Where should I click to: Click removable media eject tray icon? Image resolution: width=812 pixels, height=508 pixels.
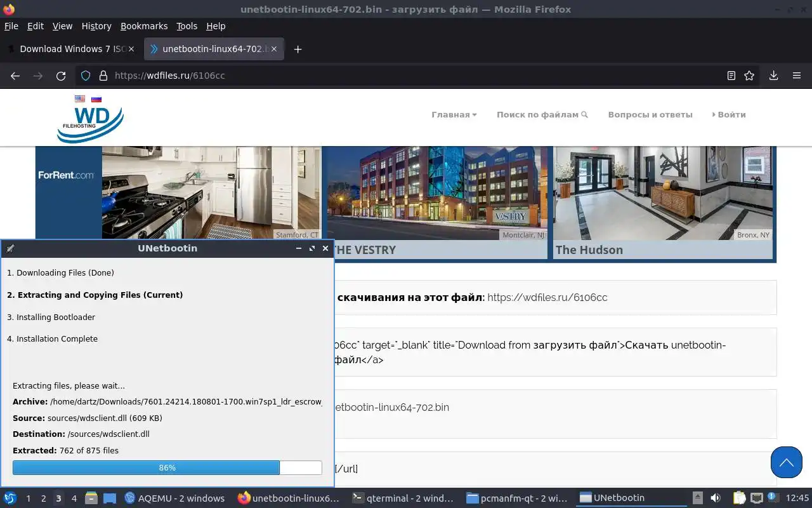697,498
